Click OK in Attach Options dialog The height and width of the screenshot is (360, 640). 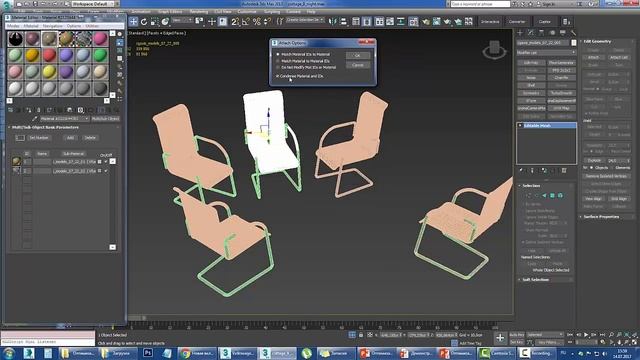pos(358,56)
